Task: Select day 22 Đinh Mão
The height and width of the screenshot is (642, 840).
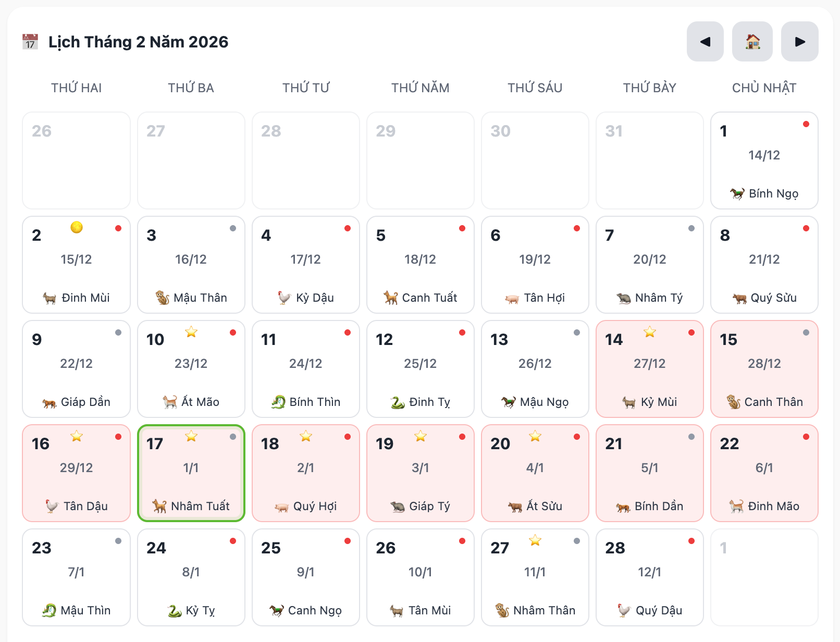Action: tap(764, 473)
